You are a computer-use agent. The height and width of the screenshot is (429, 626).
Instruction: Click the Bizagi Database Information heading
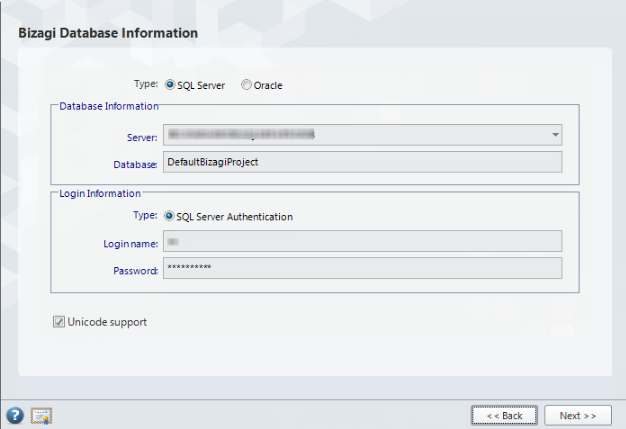point(108,33)
